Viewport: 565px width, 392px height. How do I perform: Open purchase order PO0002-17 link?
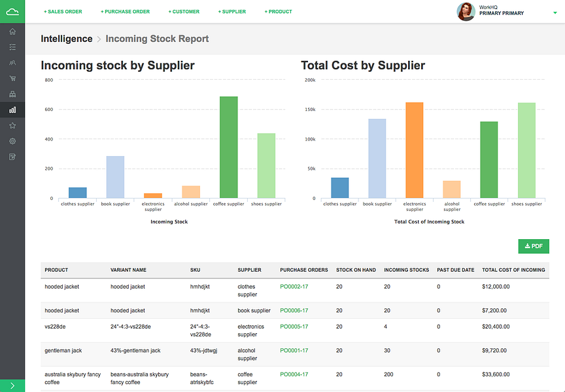point(294,287)
